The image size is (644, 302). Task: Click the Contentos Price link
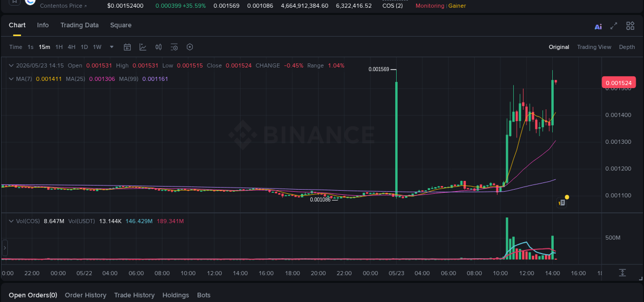(63, 6)
